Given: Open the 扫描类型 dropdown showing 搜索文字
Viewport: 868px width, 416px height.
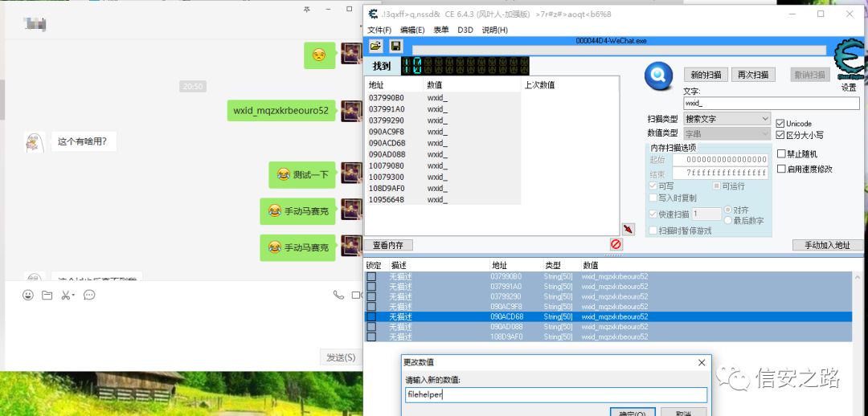Looking at the screenshot, I should (727, 118).
